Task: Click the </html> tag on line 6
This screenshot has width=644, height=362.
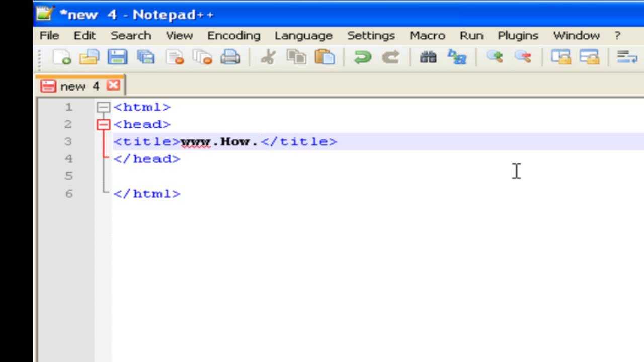Action: click(147, 194)
